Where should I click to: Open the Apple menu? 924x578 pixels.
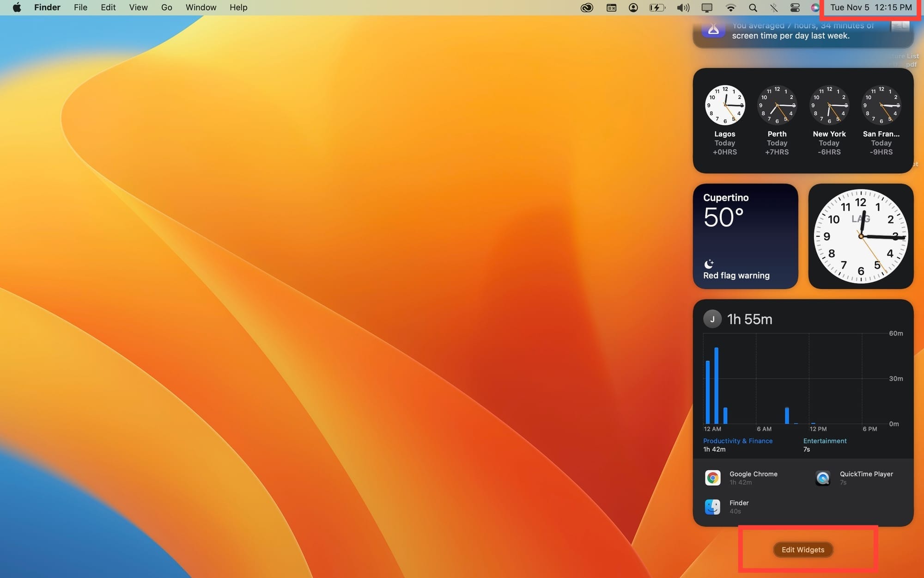[x=17, y=7]
